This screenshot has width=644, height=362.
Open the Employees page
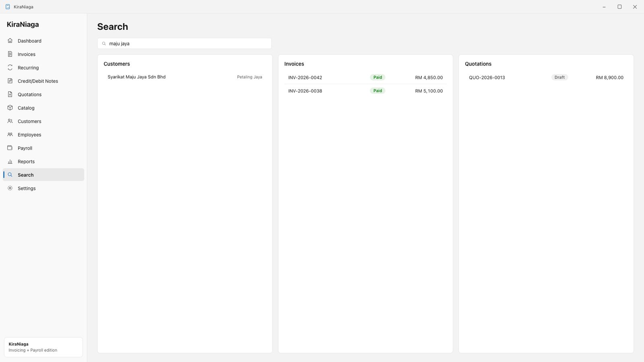[x=43, y=135]
